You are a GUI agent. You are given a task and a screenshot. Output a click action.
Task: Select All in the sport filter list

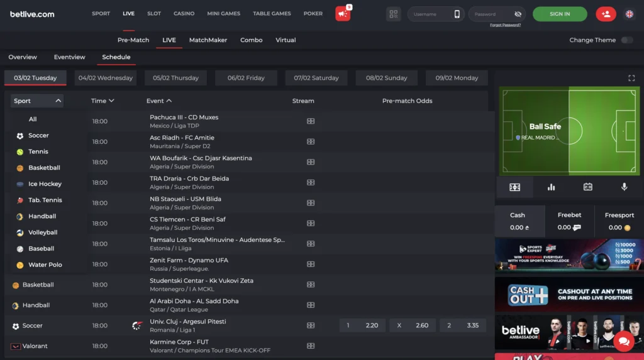(x=33, y=119)
